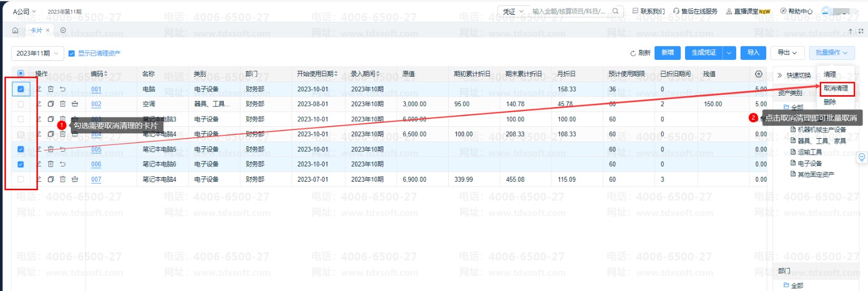Check the checkbox for row 002 空调
Screen dimensions: 868x291
(21, 104)
